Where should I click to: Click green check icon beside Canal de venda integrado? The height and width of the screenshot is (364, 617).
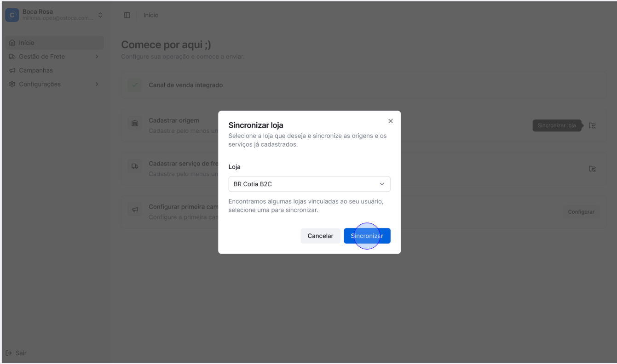pyautogui.click(x=135, y=85)
